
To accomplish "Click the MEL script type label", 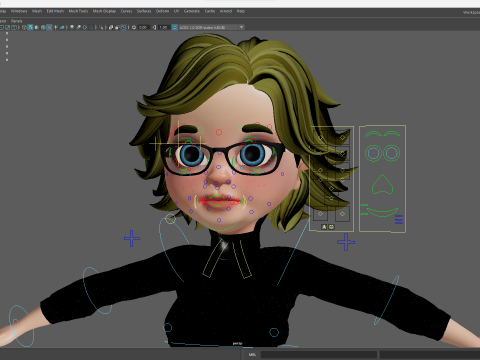I will [252, 354].
